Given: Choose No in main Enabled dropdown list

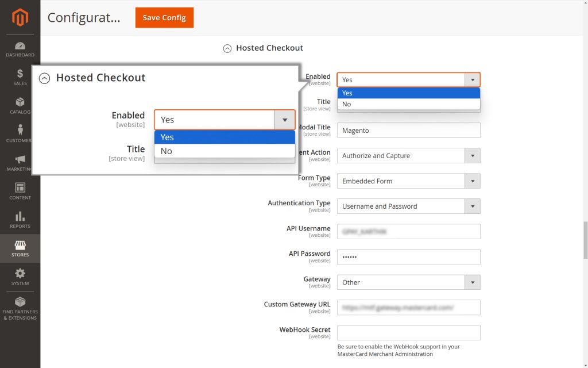Looking at the screenshot, I should [x=408, y=104].
